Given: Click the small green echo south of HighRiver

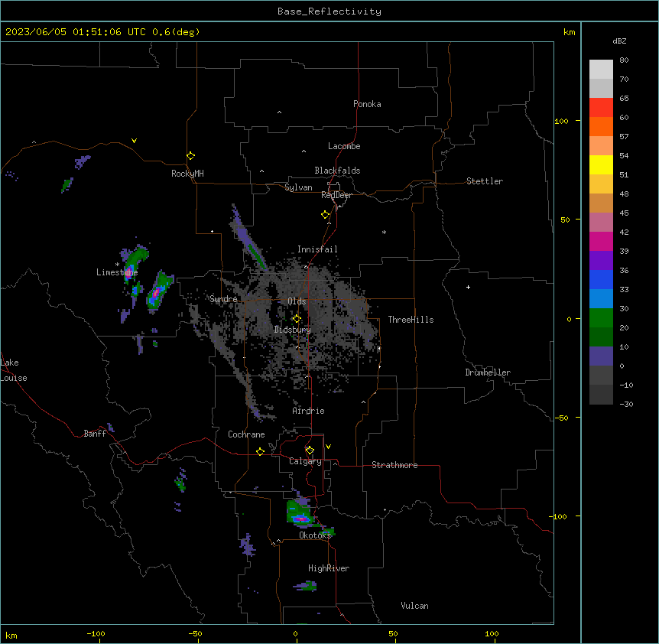Looking at the screenshot, I should coord(306,586).
